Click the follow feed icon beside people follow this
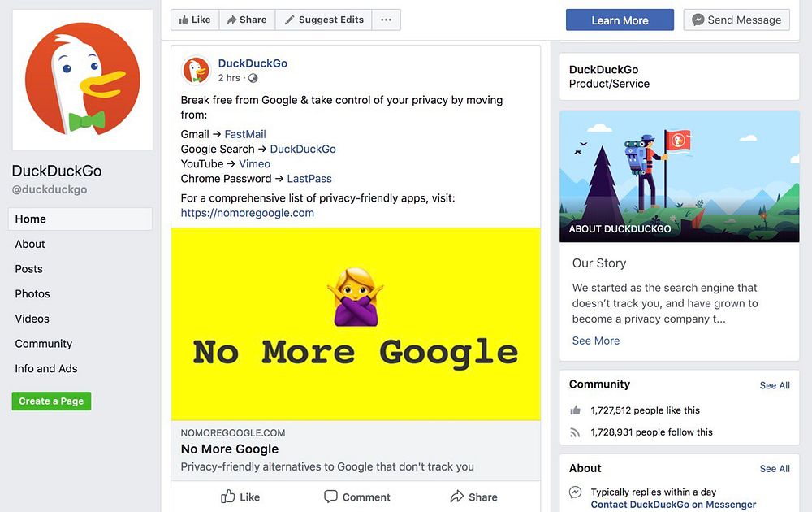 [x=576, y=432]
